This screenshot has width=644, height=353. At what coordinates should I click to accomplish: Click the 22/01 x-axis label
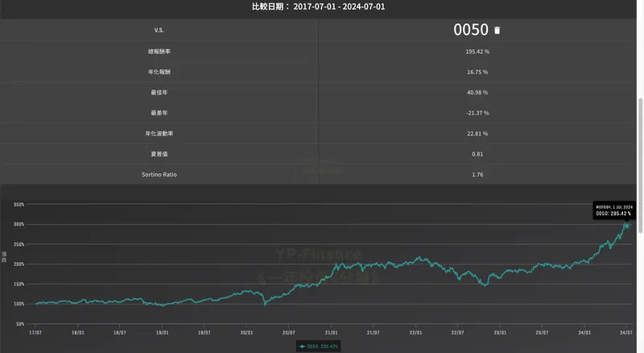click(x=415, y=332)
